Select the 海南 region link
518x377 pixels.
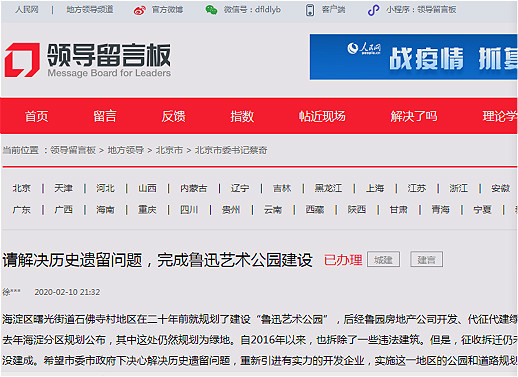point(105,210)
